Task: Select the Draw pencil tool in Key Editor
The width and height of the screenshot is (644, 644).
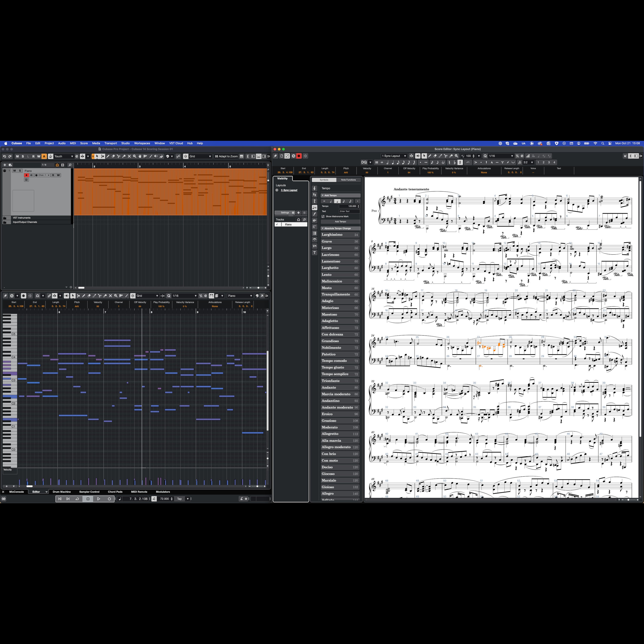Action: coord(84,296)
